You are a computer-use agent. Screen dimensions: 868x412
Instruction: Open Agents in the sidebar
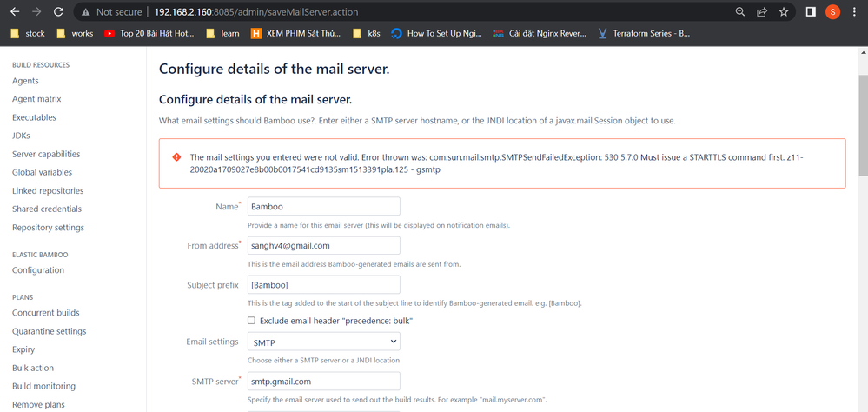(x=25, y=81)
